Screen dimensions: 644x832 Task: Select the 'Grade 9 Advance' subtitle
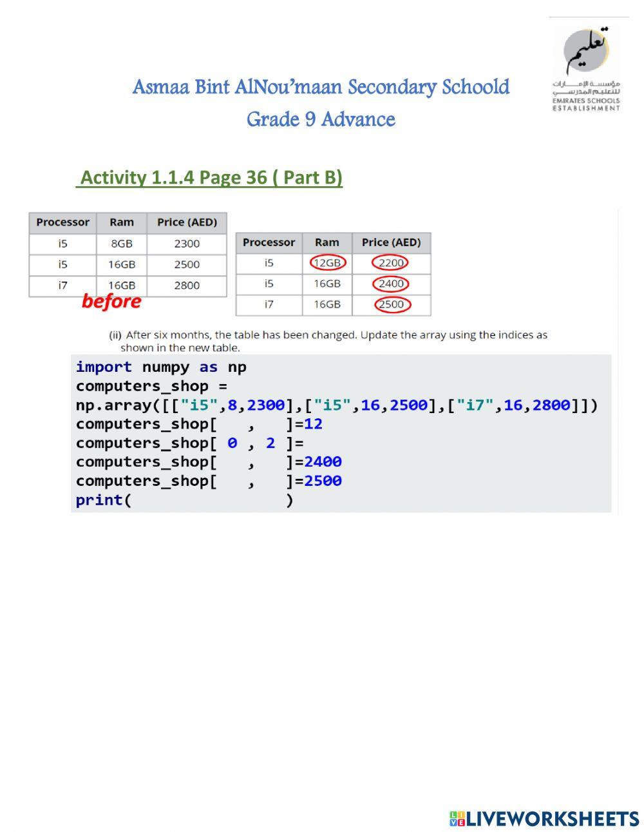click(321, 119)
